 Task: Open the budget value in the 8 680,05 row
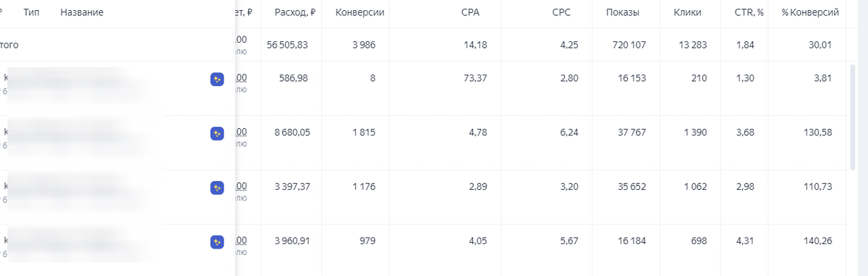click(241, 132)
